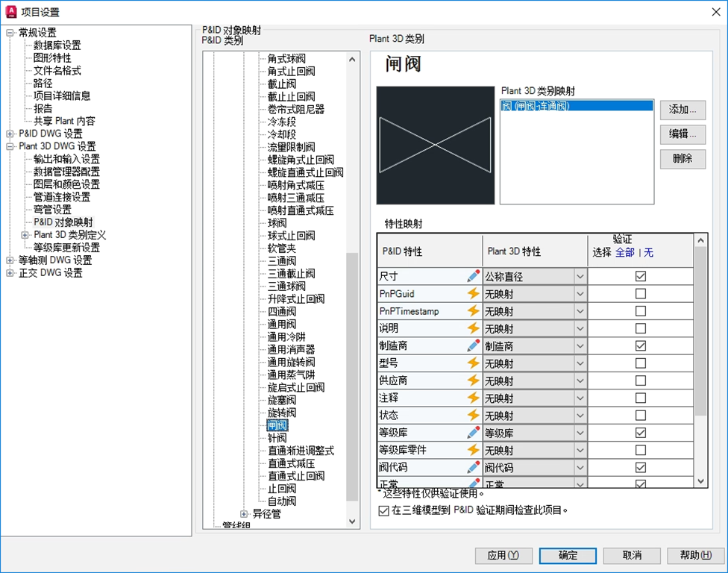Open the 阀代码 mapping dropdown
The height and width of the screenshot is (573, 728).
[580, 468]
